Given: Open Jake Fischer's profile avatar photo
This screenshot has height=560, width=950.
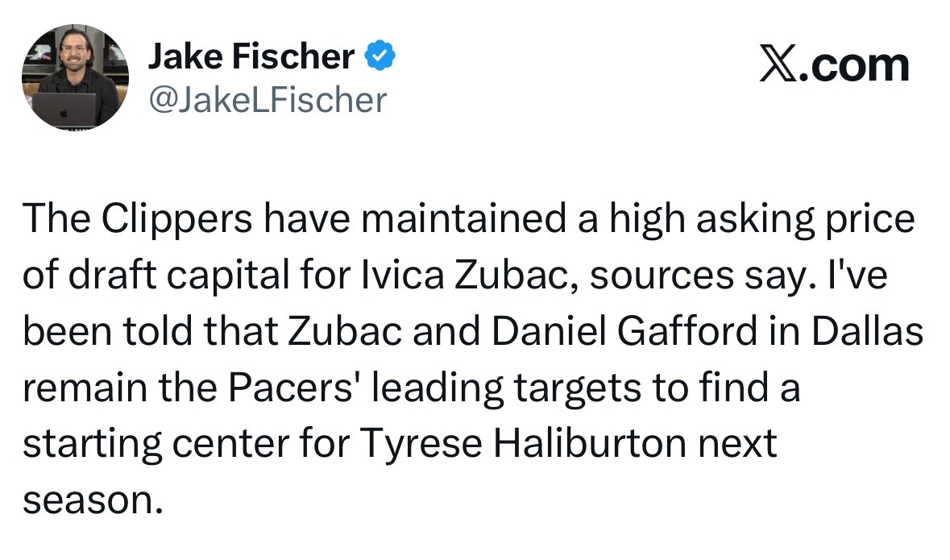Looking at the screenshot, I should point(75,77).
